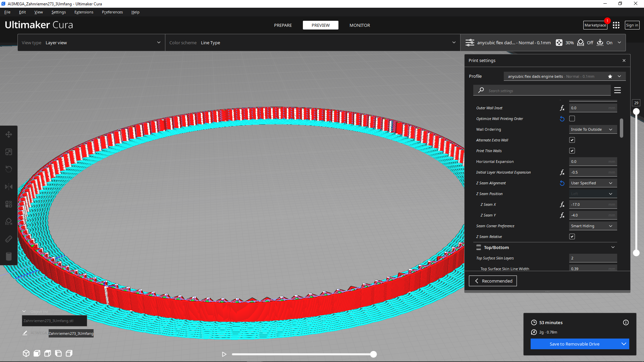Click the Recommended button
This screenshot has height=362, width=644.
coord(493,281)
